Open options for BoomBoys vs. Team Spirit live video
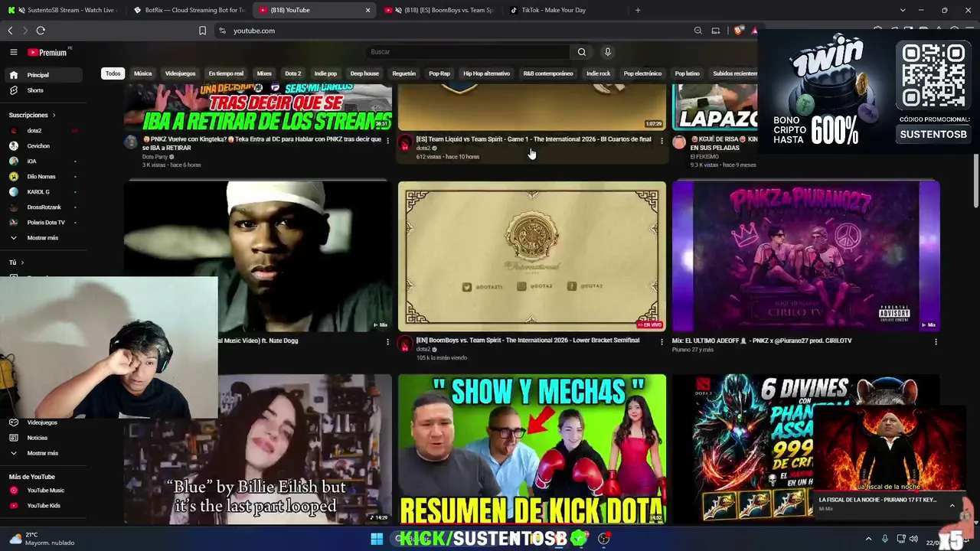 tap(661, 342)
